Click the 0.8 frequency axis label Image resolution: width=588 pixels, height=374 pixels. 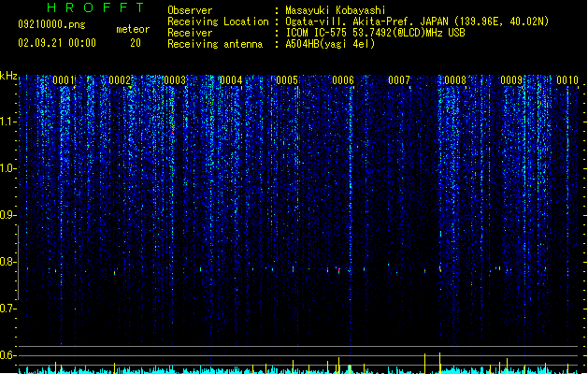7,262
